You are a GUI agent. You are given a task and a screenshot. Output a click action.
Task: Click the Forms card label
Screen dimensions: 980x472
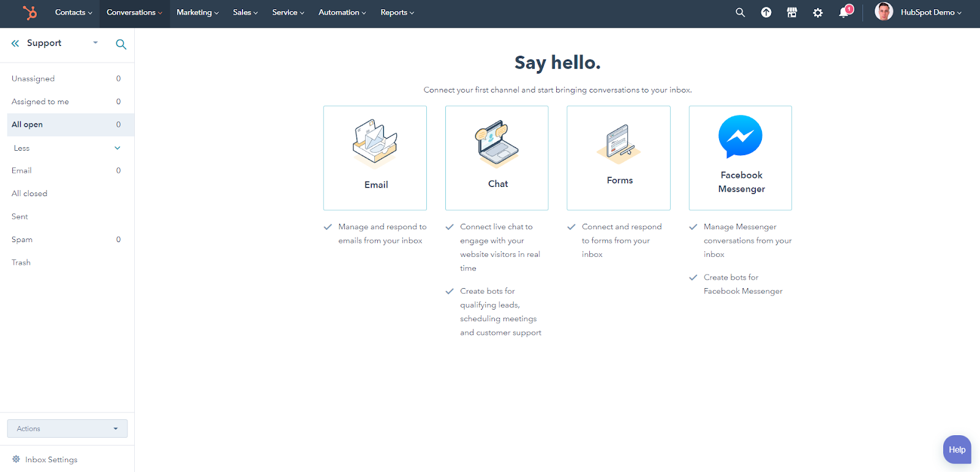click(620, 180)
